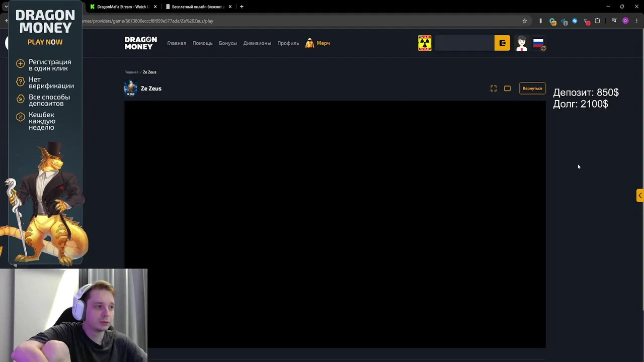Click the Все способы депозитов text
This screenshot has height=362, width=644.
click(49, 100)
